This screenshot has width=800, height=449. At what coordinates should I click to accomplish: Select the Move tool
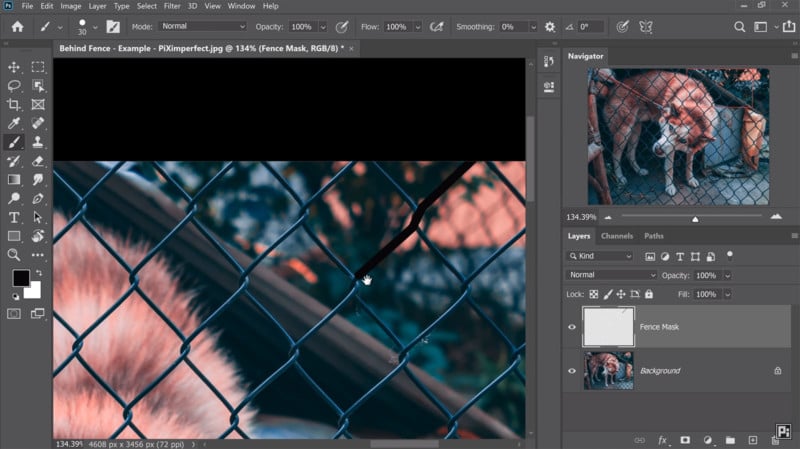pos(14,67)
